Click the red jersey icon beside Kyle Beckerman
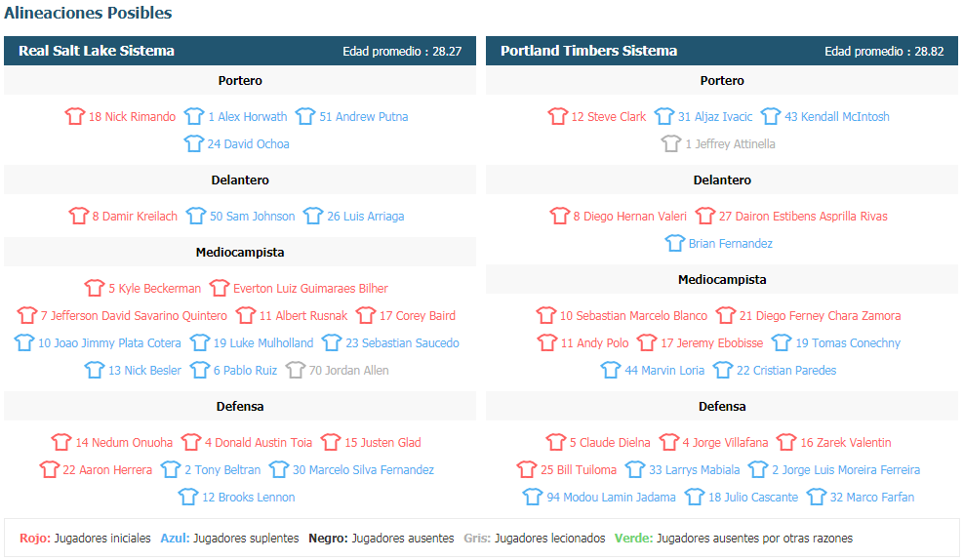Viewport: 964px width, 560px height. click(x=95, y=289)
